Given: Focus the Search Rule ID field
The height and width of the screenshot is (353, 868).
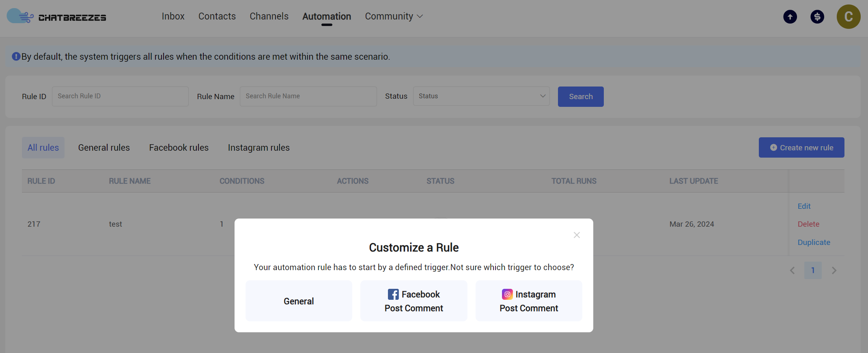Looking at the screenshot, I should click(120, 96).
